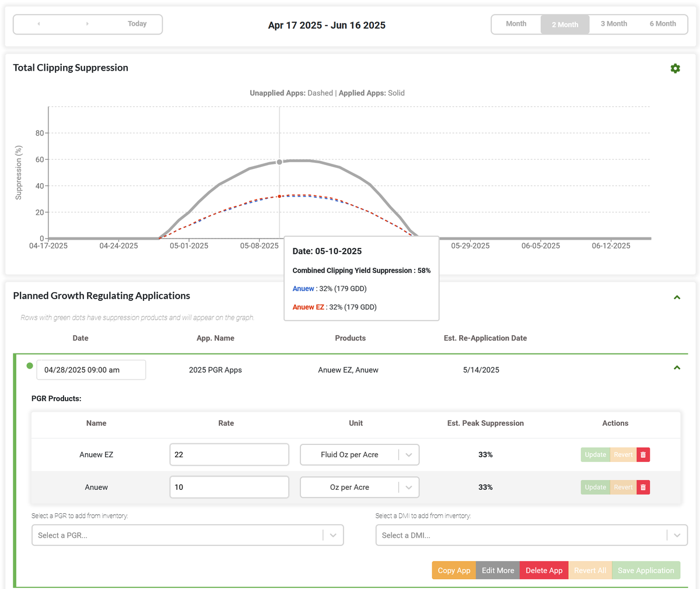
Task: Update the Anuew rate
Action: (596, 488)
